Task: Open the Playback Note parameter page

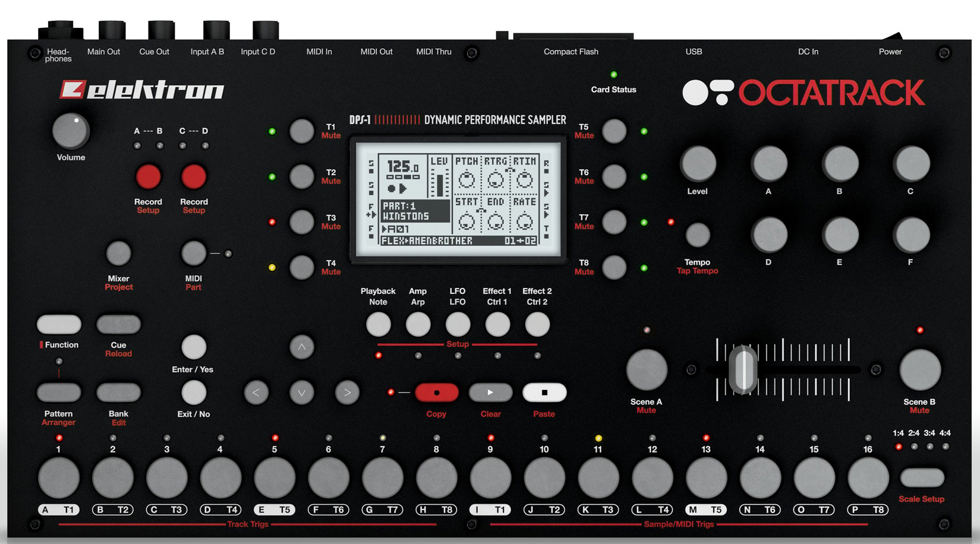Action: coord(379,325)
